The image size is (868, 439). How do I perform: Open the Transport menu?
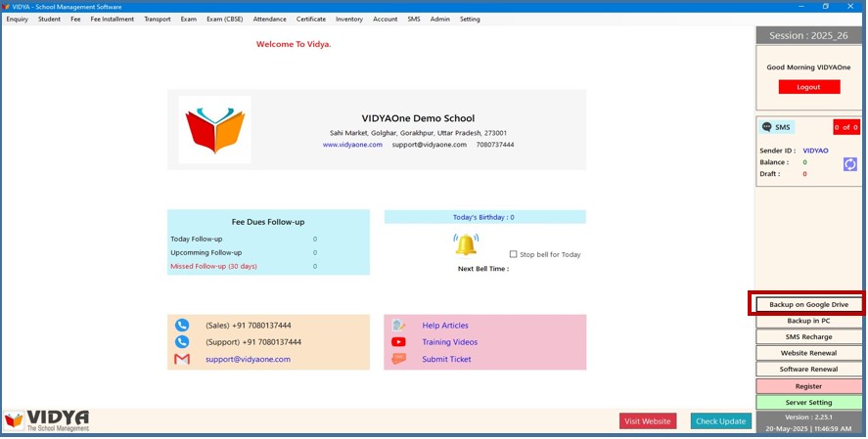[158, 19]
